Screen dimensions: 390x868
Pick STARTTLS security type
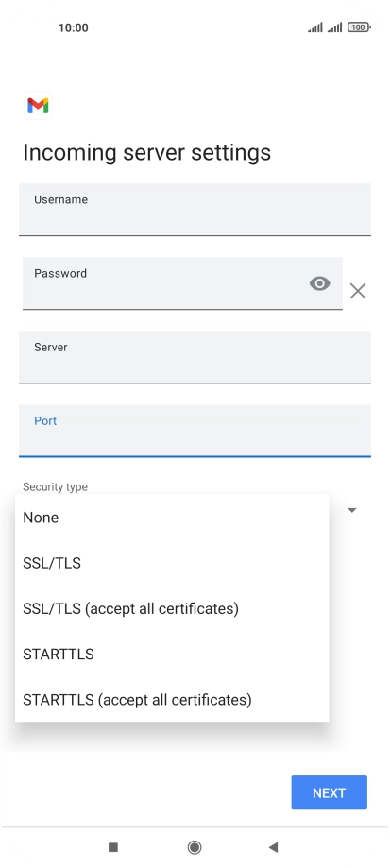click(172, 654)
